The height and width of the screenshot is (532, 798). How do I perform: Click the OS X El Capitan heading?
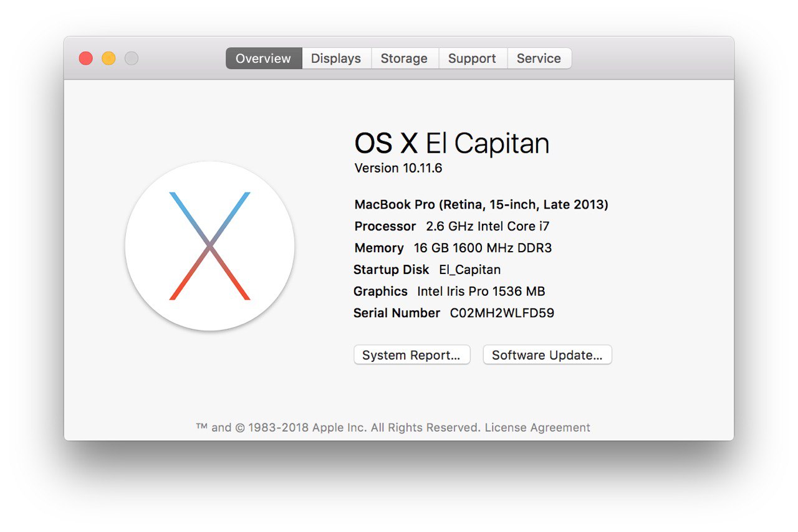(x=452, y=143)
